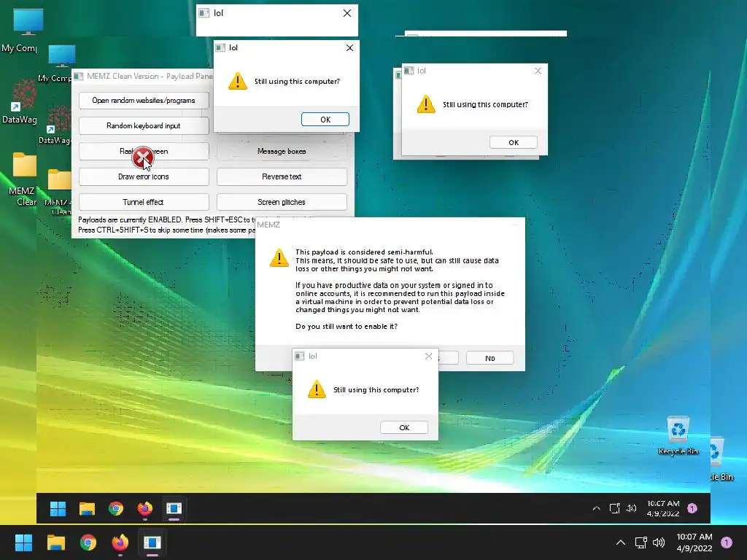Click the Draw error icons payload button
Screen dimensions: 747x560
[144, 176]
